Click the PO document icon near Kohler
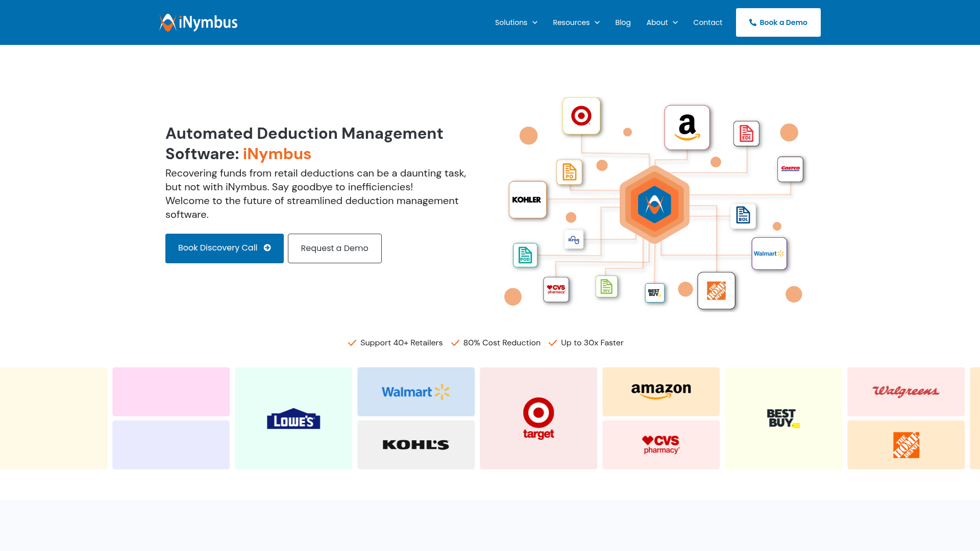Image resolution: width=980 pixels, height=551 pixels. pos(569,172)
